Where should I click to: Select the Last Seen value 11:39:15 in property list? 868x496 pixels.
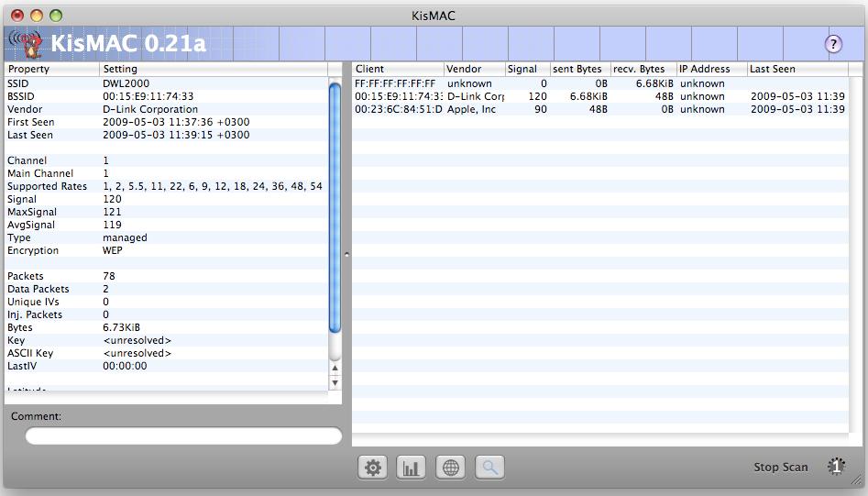click(x=176, y=135)
